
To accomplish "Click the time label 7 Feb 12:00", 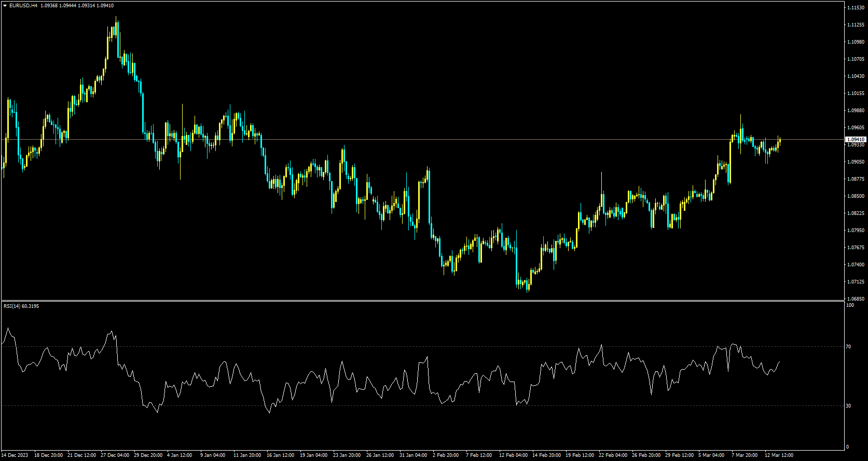I will click(479, 455).
